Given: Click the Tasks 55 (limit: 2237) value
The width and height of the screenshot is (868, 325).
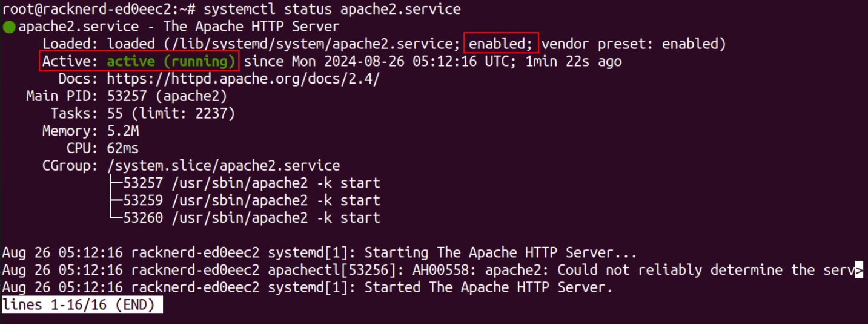Looking at the screenshot, I should (x=171, y=114).
